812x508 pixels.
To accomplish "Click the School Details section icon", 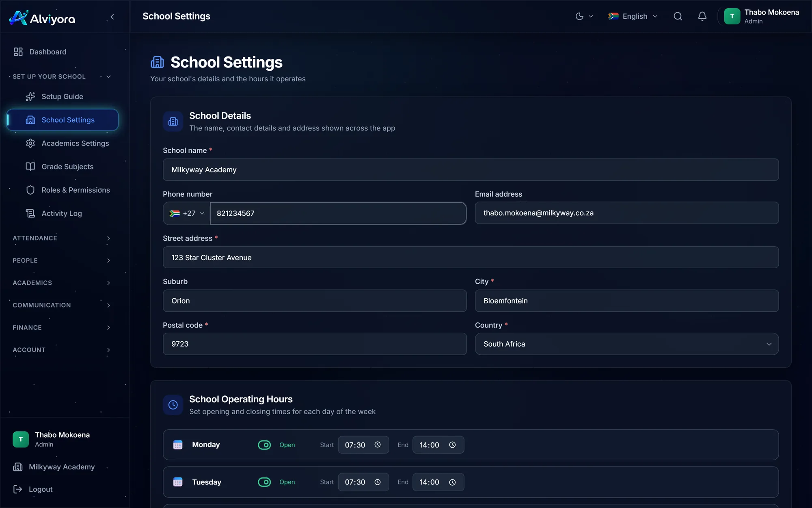I will [173, 122].
